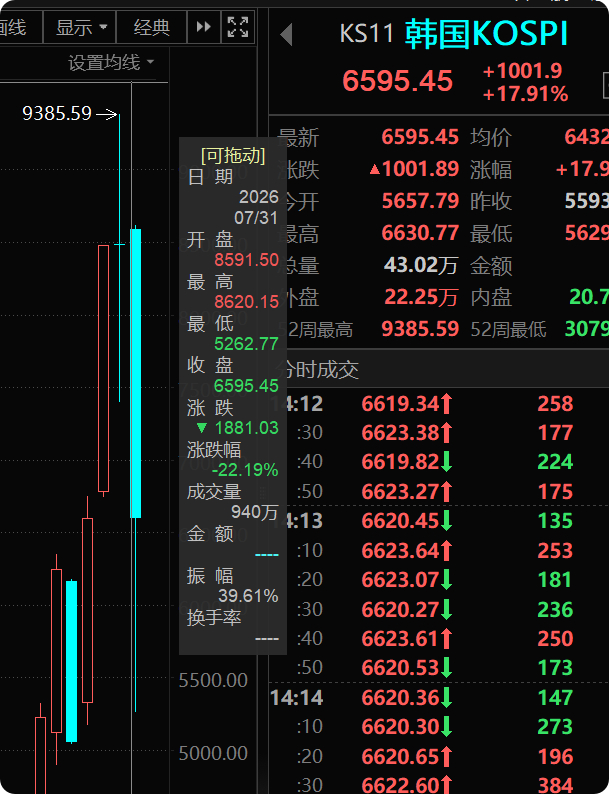
Task: Click the 开盘 value 8591.50 in tooltip
Action: [x=247, y=260]
